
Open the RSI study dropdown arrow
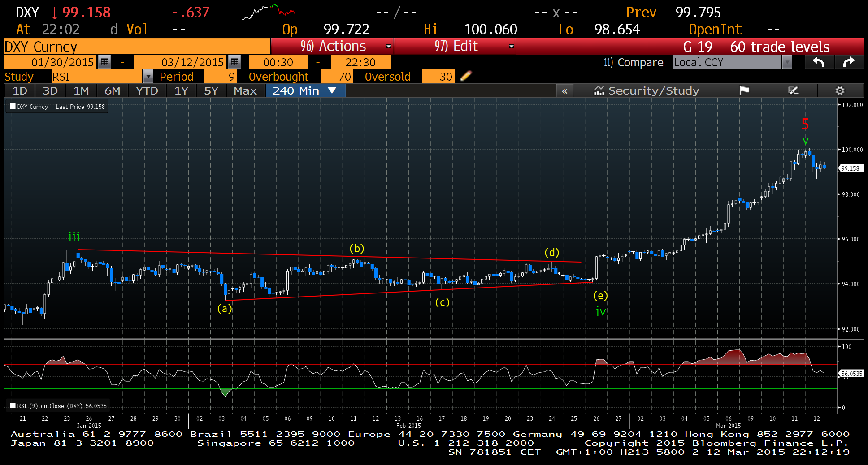148,77
